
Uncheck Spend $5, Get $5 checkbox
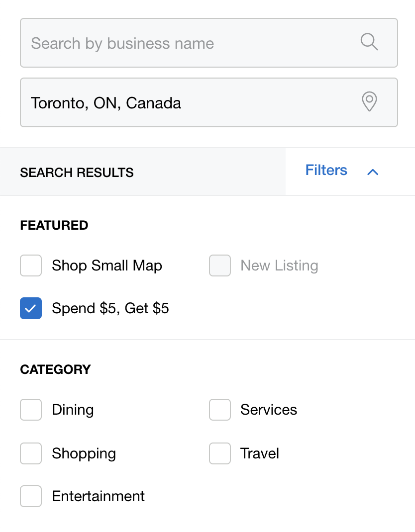pyautogui.click(x=31, y=308)
